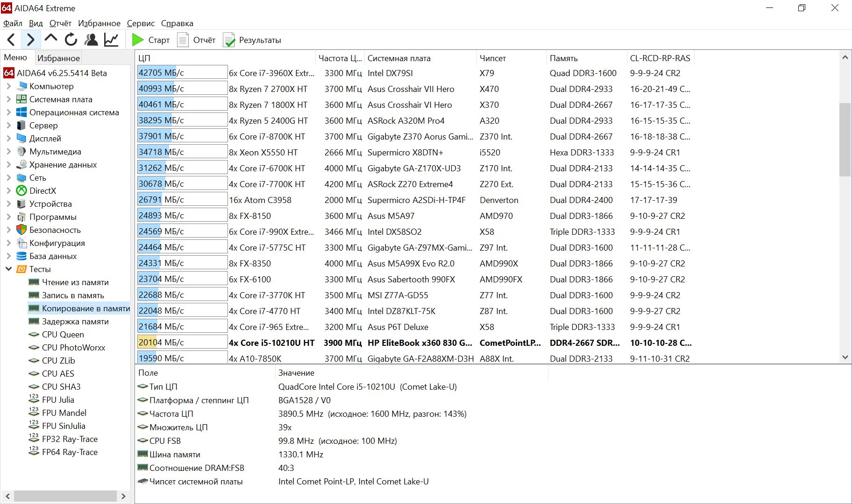Click the sidebar horizontal scroll right arrow
Screen dimensions: 852x504
tap(123, 496)
